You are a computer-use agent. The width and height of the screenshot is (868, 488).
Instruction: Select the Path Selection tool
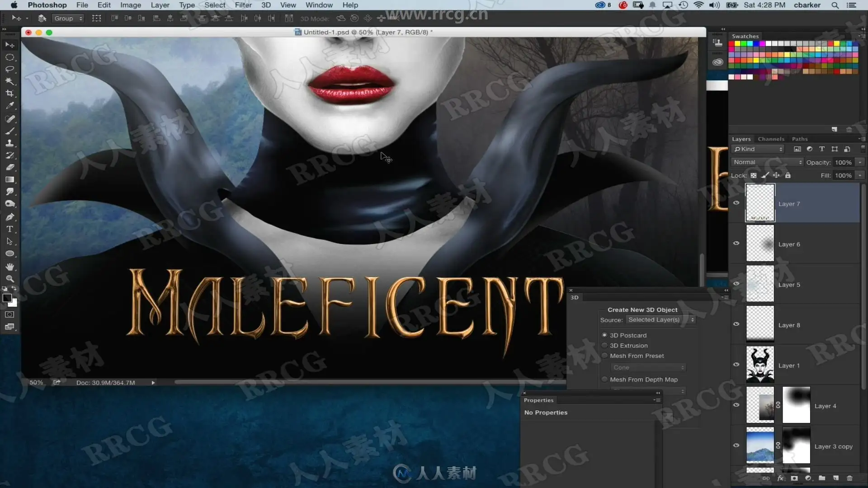(x=9, y=241)
